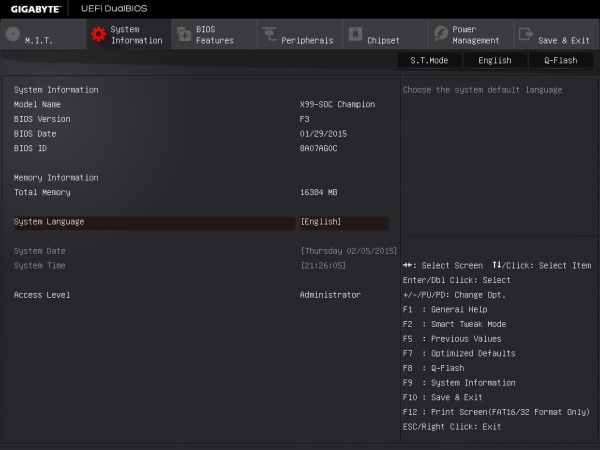Click the S.T.Mode button

click(x=429, y=60)
